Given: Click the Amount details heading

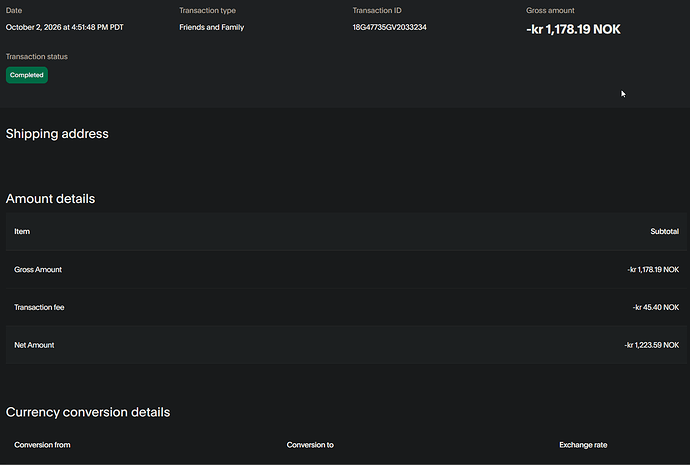Looking at the screenshot, I should tap(50, 199).
